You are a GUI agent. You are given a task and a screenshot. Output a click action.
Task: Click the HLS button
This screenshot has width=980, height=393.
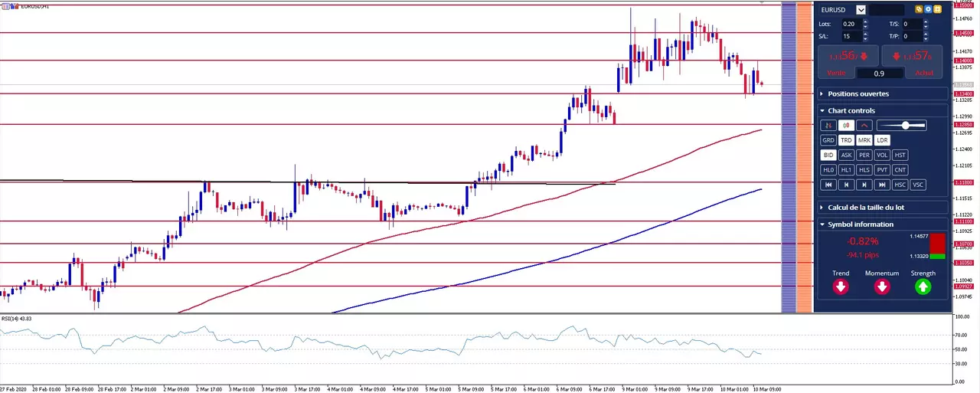tap(864, 170)
